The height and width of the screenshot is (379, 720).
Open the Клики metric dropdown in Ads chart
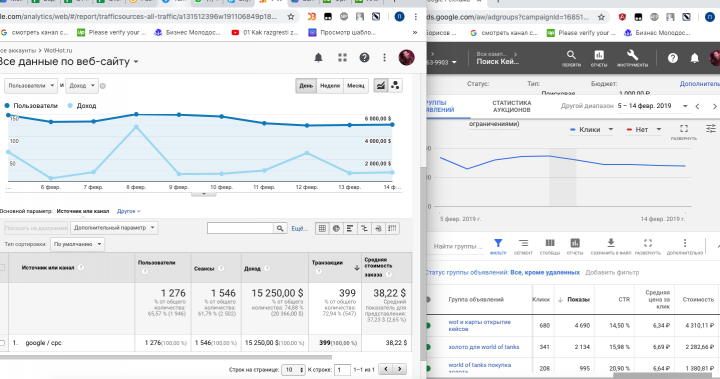[591, 130]
